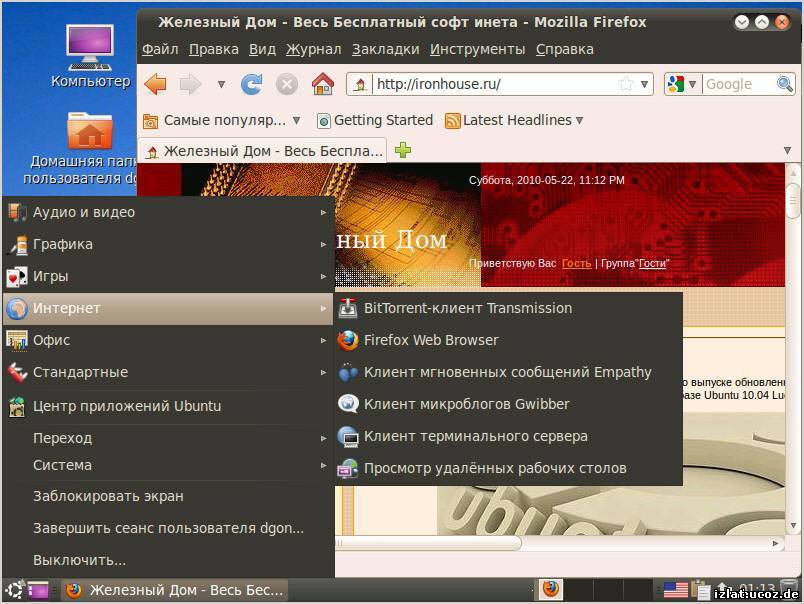Screen dimensions: 804x604
Task: Click the Stop loading icon in Firefox toolbar
Action: point(287,84)
